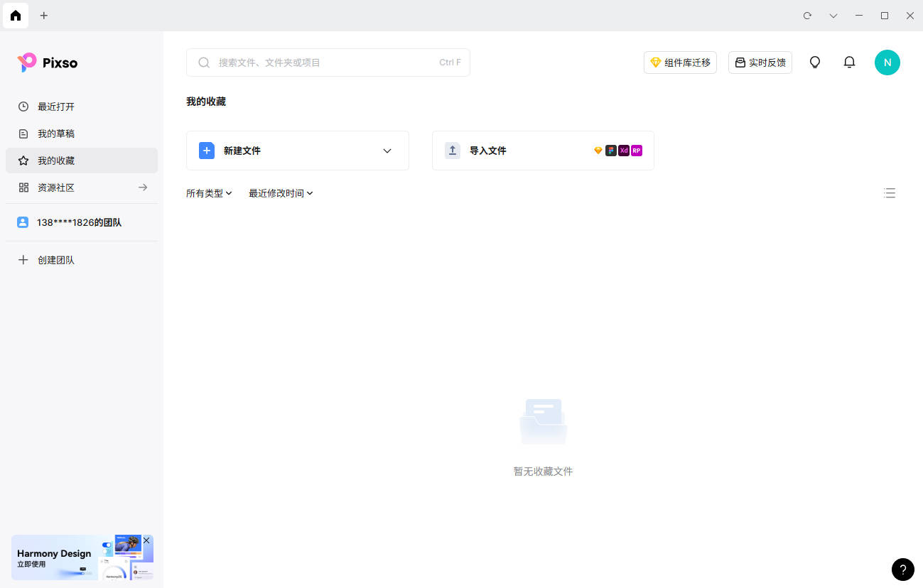Open the notifications bell

(849, 62)
